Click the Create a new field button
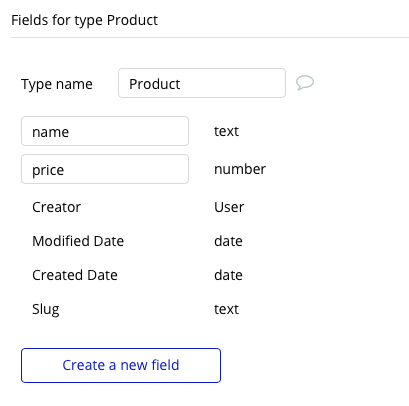 click(121, 365)
